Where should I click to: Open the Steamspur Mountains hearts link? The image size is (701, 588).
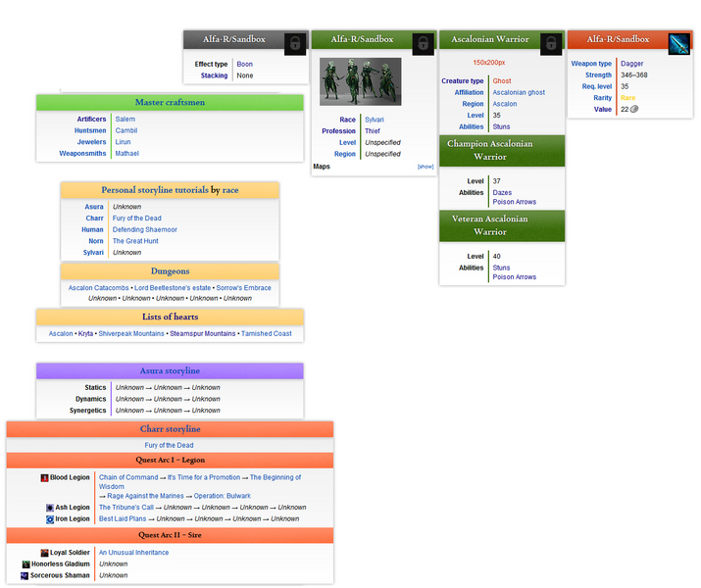[x=203, y=334]
